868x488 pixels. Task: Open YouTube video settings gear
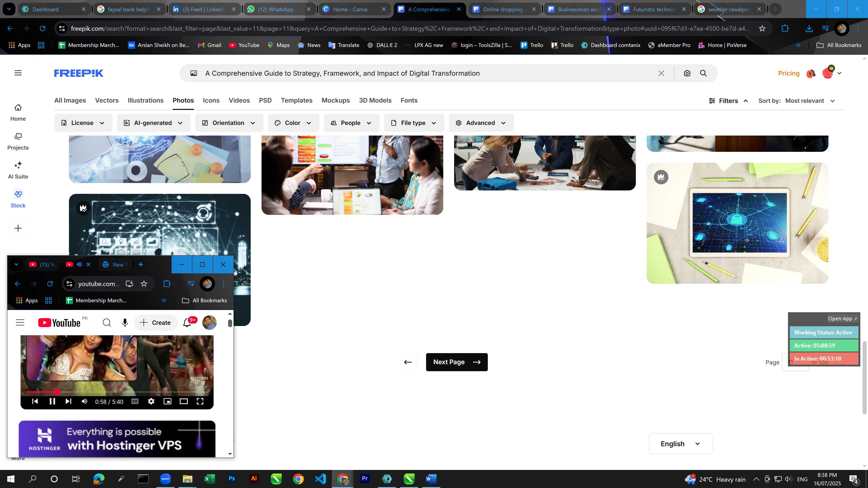click(151, 401)
